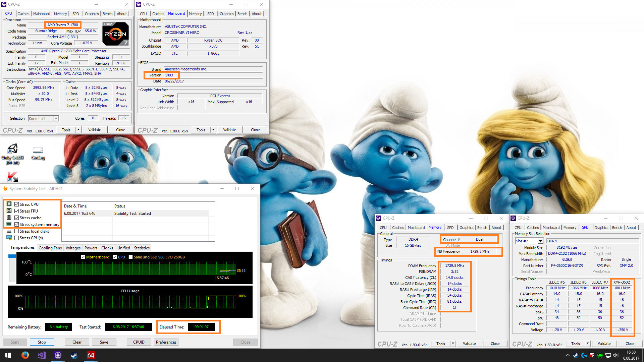The image size is (644, 362).
Task: Open Tools dropdown arrow in Mainboard window
Action: coord(213,130)
